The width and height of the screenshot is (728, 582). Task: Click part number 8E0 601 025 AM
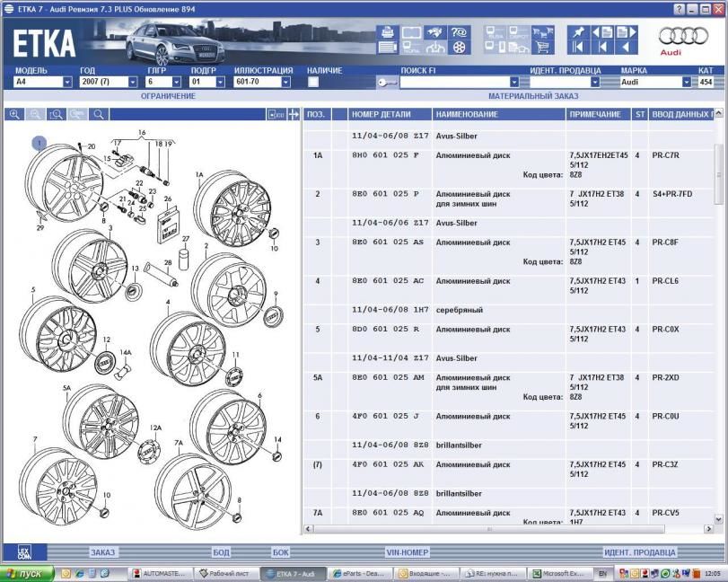(388, 377)
